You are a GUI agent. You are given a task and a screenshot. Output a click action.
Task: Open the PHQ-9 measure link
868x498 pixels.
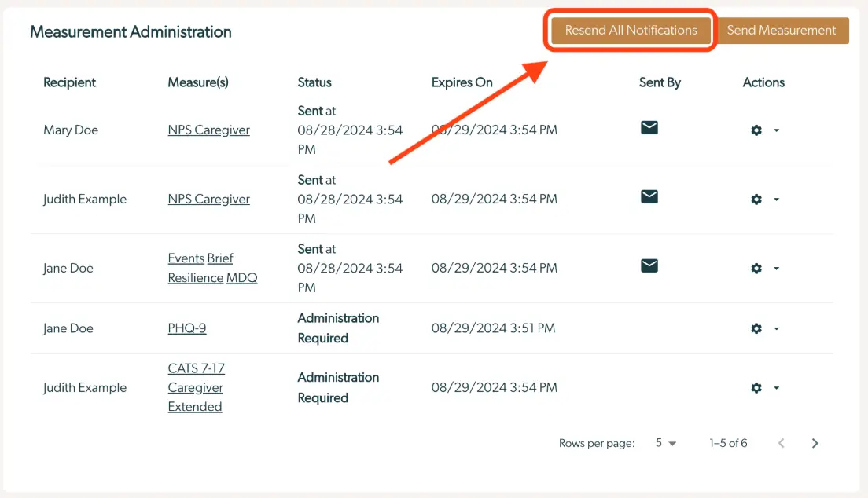(186, 328)
